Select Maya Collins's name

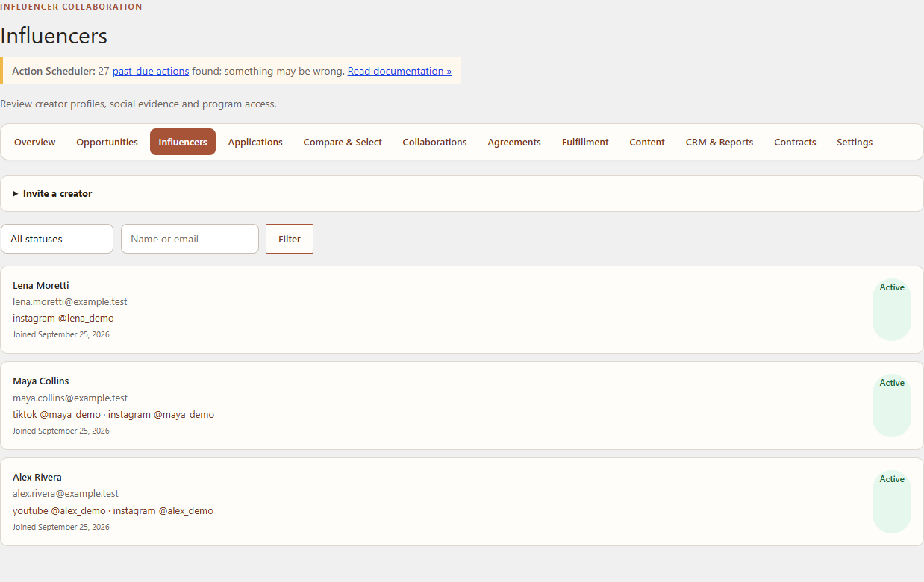tap(41, 381)
